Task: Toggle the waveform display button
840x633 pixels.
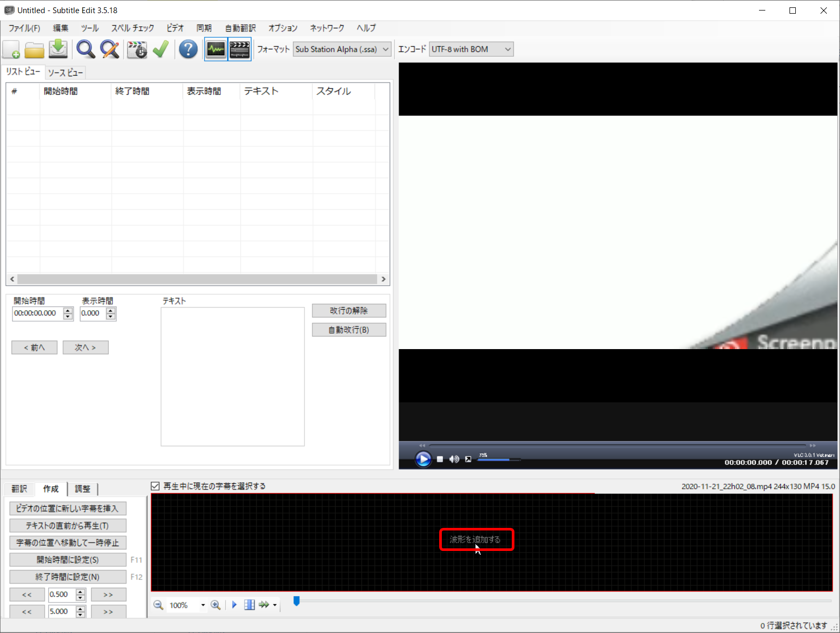Action: pyautogui.click(x=216, y=49)
